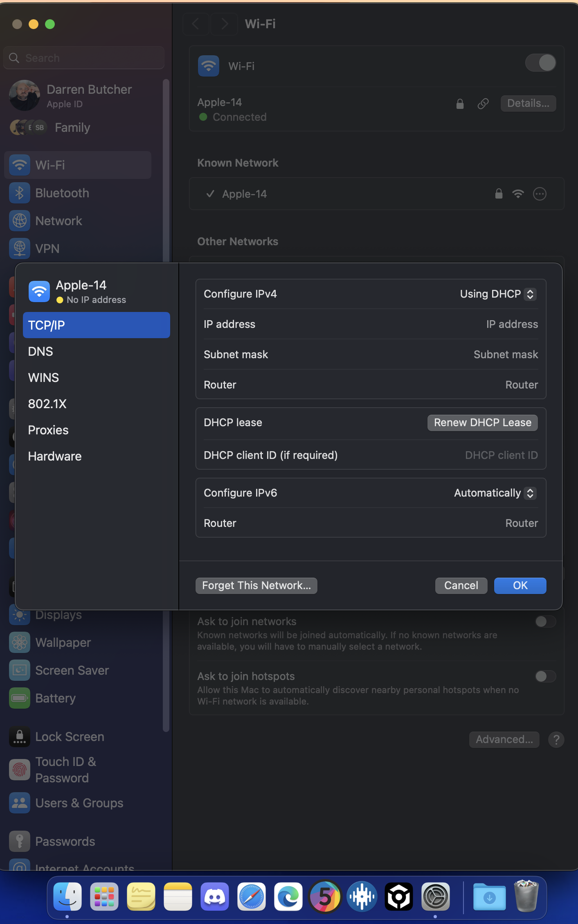Switch to the 802.1X tab
This screenshot has height=924, width=578.
[x=97, y=404]
